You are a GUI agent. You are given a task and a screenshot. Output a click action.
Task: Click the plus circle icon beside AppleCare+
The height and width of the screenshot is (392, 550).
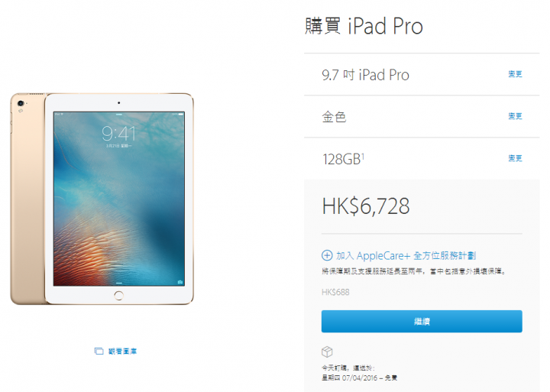click(x=327, y=255)
